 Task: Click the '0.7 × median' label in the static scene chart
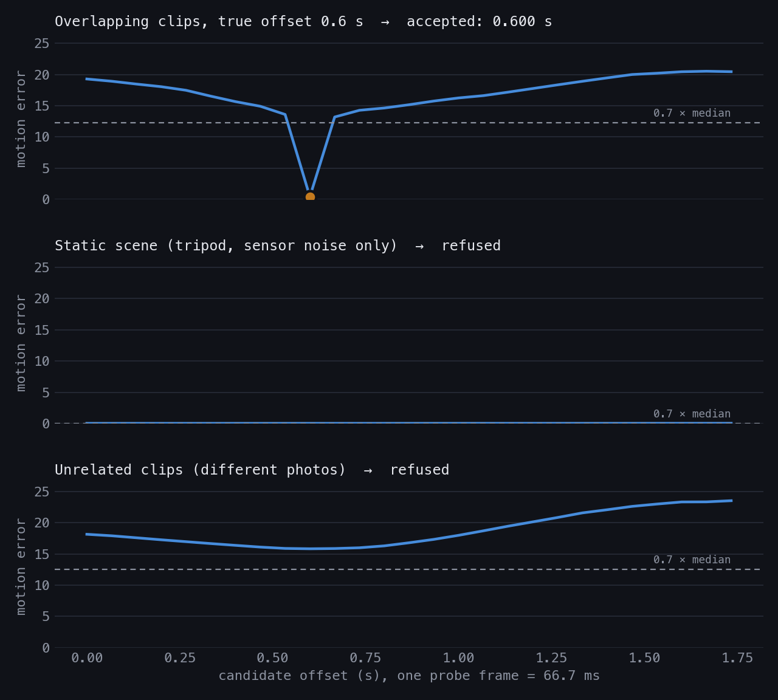point(692,414)
